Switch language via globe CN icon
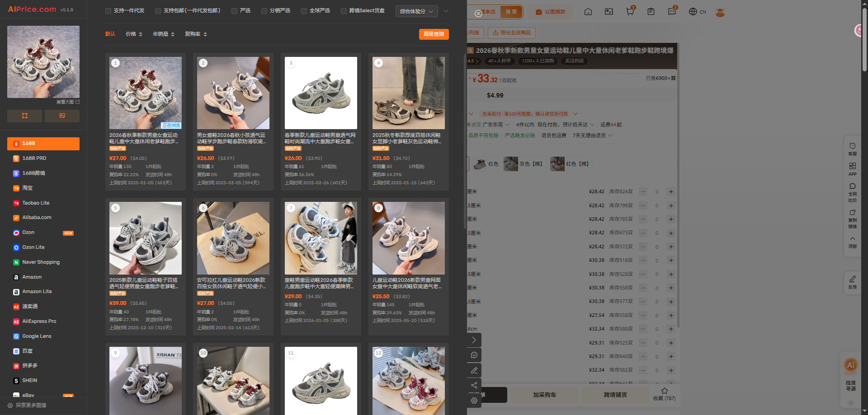The width and height of the screenshot is (868, 415). (697, 12)
